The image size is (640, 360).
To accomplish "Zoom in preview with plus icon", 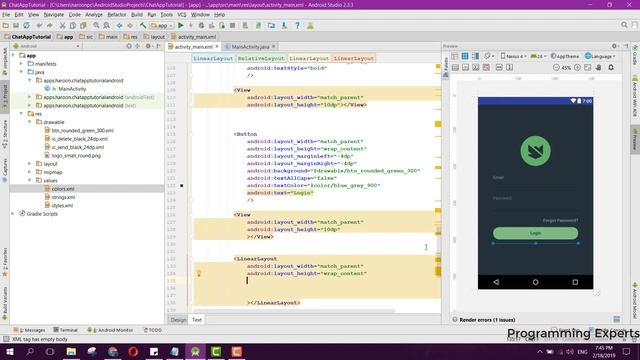I will [x=577, y=67].
